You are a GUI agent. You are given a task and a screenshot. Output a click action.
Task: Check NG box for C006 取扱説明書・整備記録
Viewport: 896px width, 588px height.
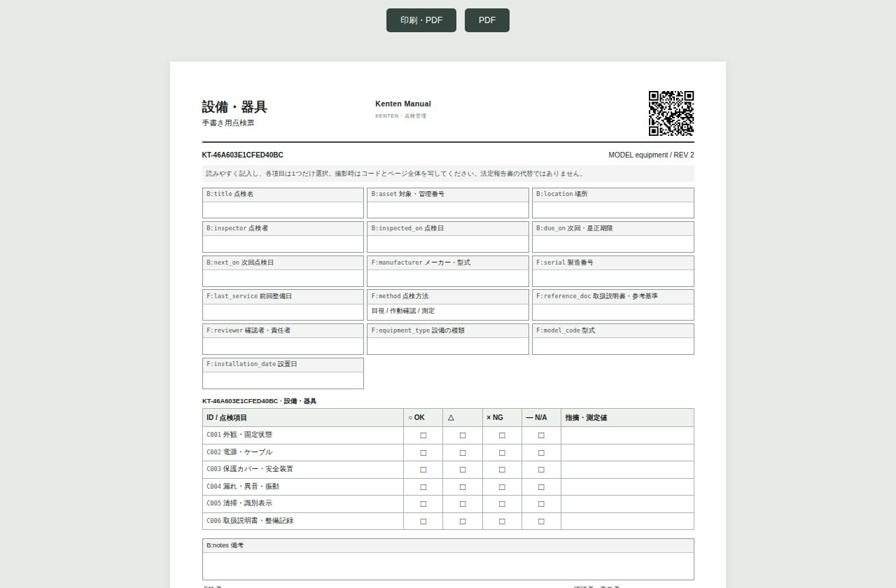[502, 521]
